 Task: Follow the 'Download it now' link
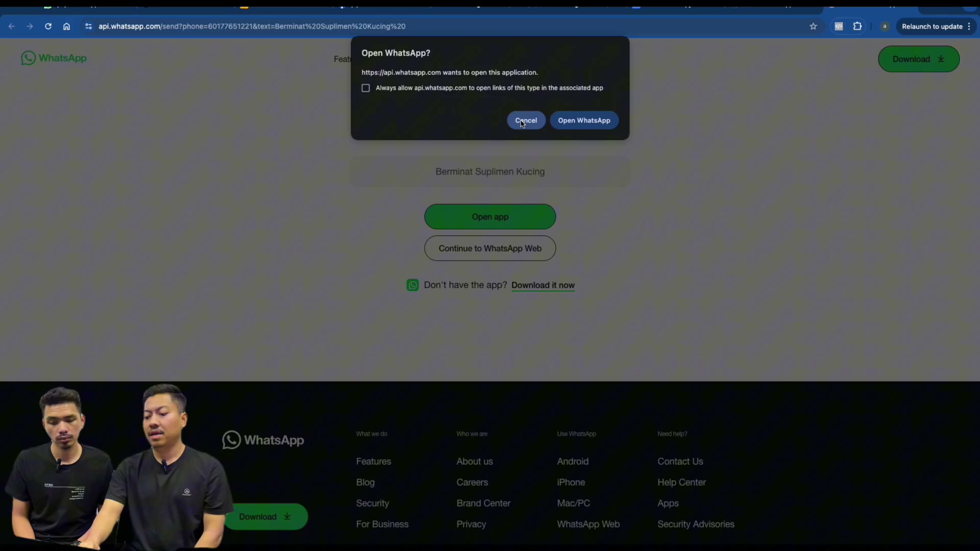click(x=543, y=285)
